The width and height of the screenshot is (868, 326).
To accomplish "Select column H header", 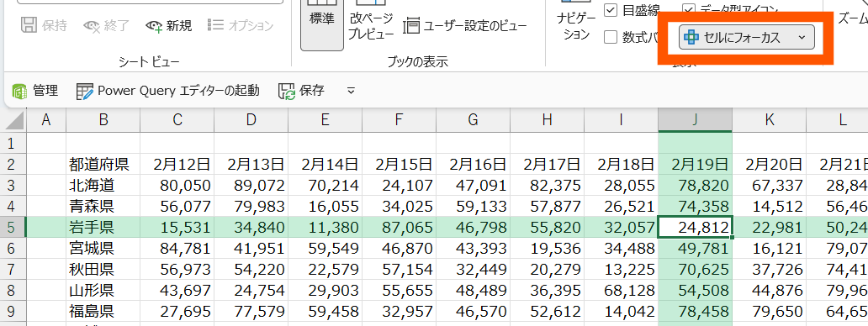I will tap(547, 120).
